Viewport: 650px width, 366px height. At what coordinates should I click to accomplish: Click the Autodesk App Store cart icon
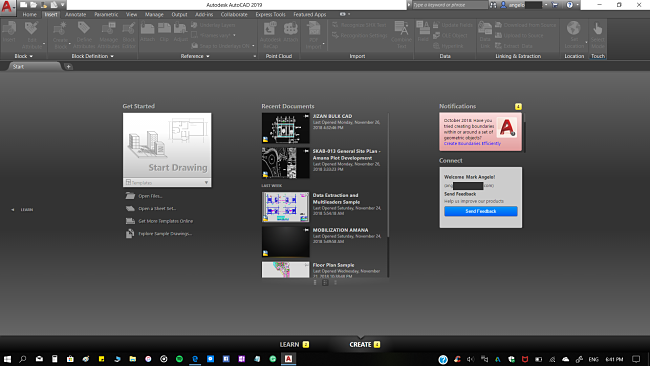(555, 5)
